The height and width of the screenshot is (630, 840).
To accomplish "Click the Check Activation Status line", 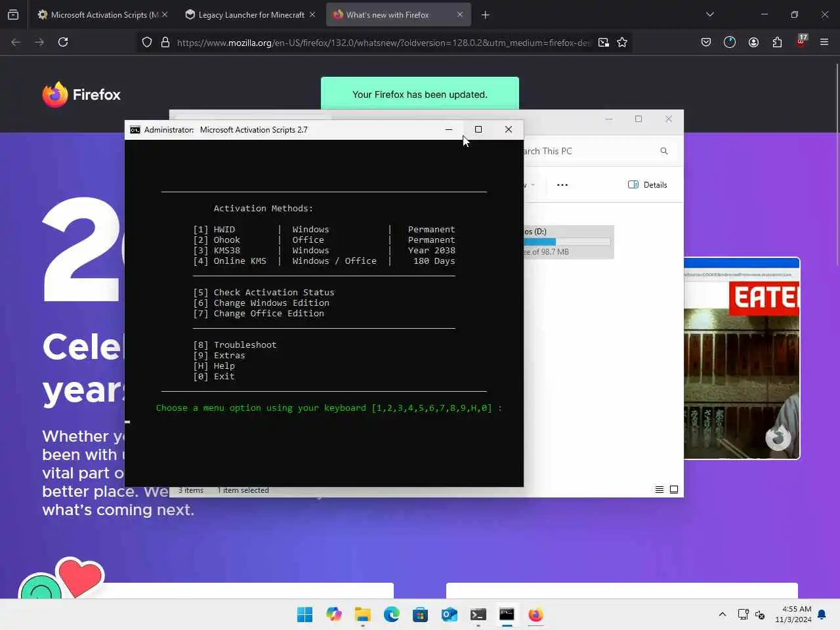I will [x=264, y=293].
